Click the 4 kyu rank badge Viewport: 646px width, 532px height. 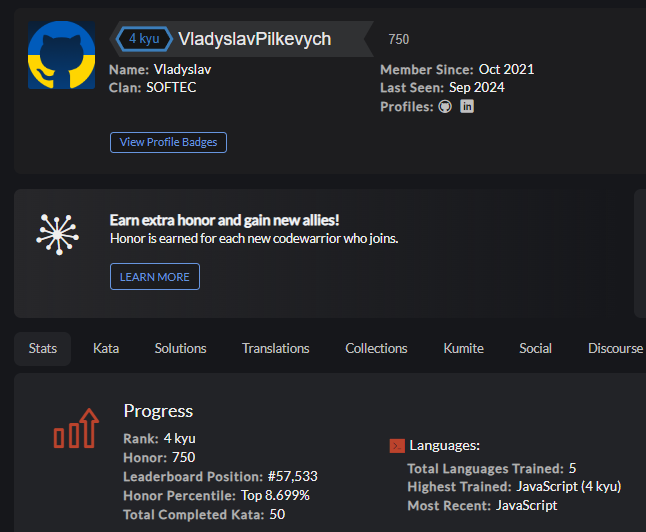pos(144,39)
